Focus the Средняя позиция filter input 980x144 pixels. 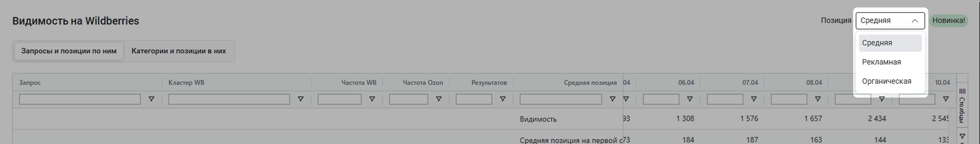click(x=561, y=99)
